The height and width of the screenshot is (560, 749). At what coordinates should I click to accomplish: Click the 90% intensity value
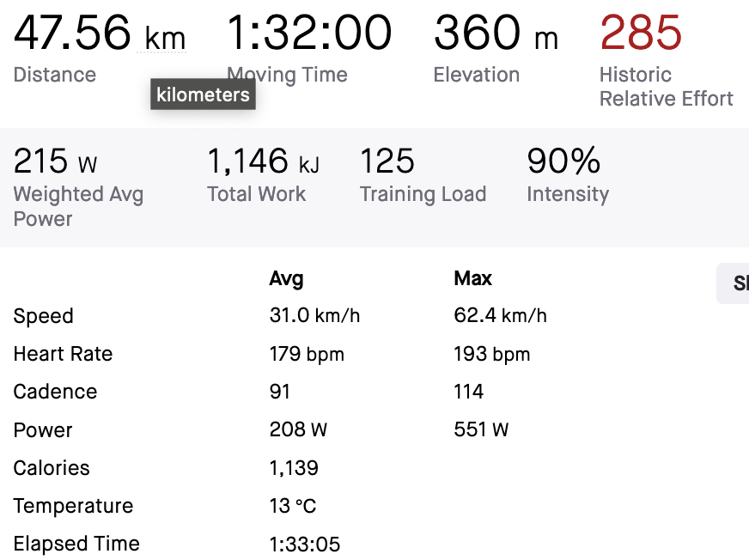tap(563, 161)
